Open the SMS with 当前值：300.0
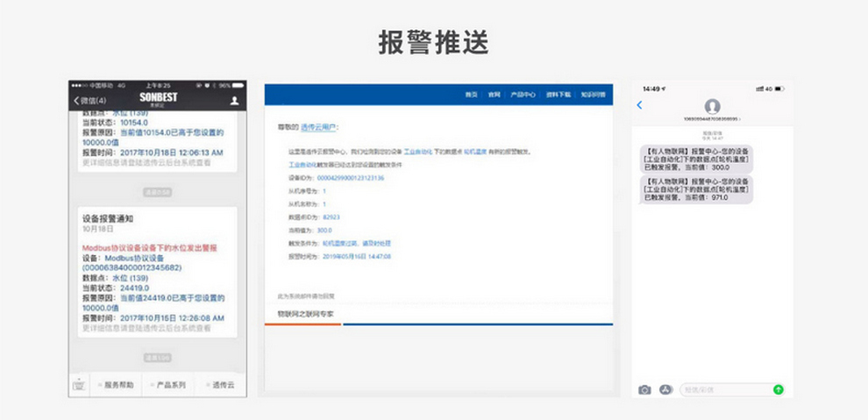This screenshot has width=868, height=420. pos(696,159)
